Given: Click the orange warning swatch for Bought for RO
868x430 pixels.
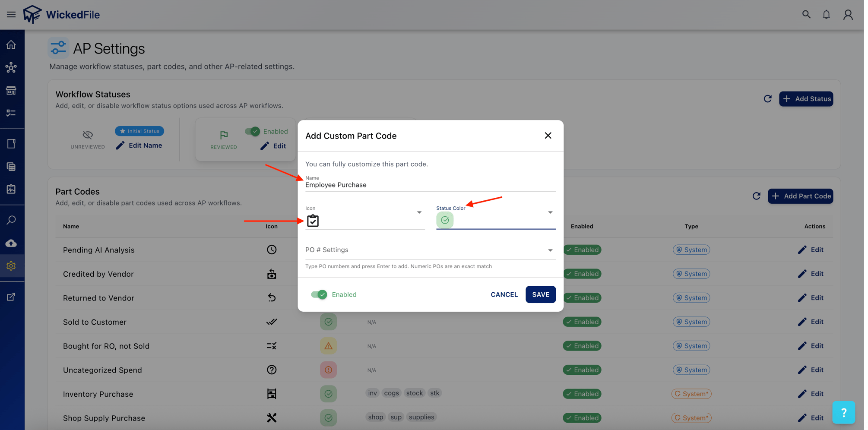Looking at the screenshot, I should [x=328, y=346].
